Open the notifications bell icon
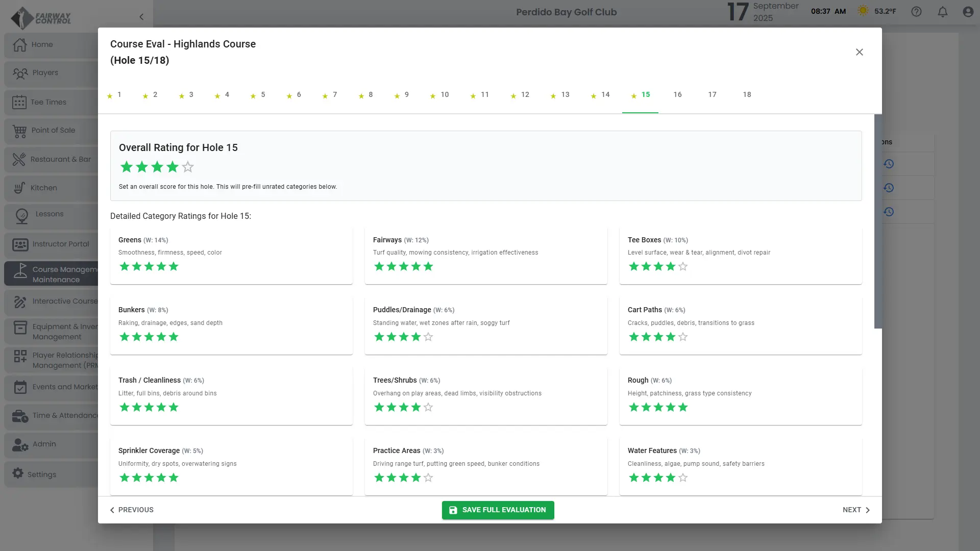Image resolution: width=980 pixels, height=551 pixels. point(943,12)
